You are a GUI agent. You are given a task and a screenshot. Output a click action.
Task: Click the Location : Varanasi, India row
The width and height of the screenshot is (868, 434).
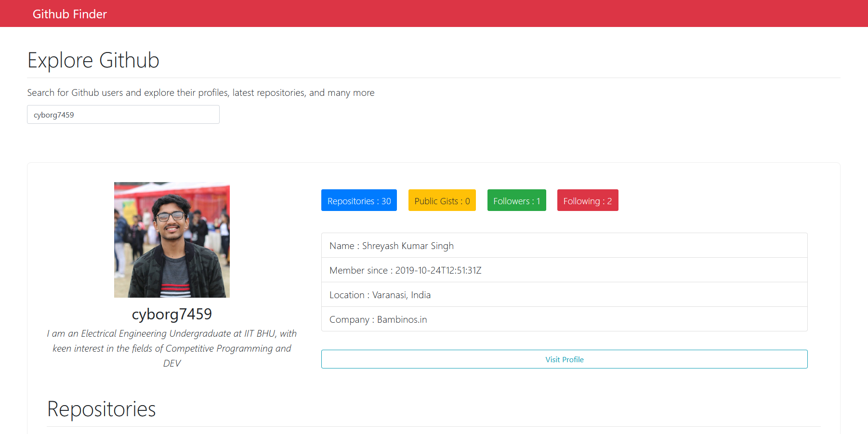tap(564, 295)
